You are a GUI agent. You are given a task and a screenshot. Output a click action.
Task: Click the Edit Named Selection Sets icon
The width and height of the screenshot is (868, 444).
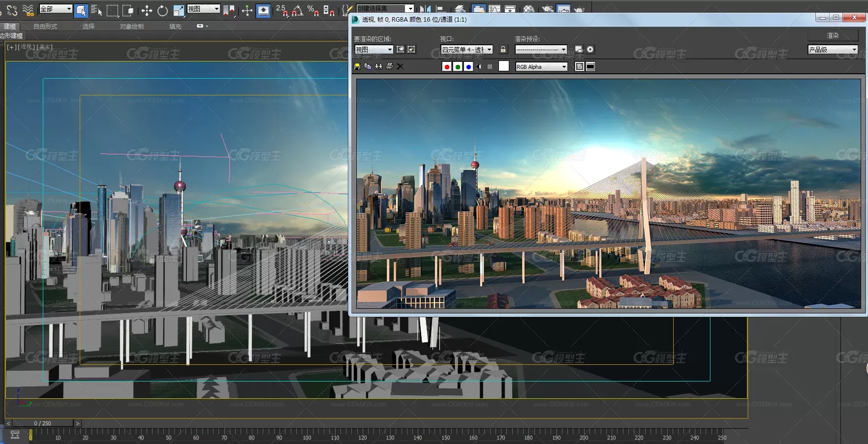(x=346, y=10)
